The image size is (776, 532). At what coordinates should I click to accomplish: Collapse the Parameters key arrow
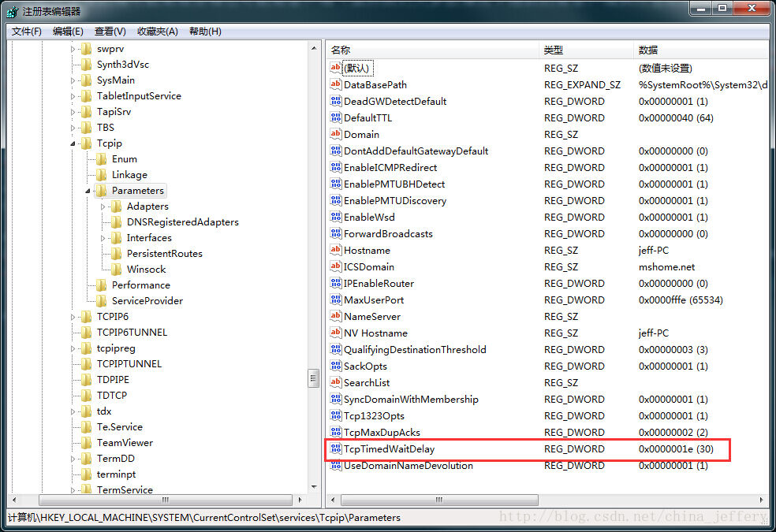tap(88, 191)
